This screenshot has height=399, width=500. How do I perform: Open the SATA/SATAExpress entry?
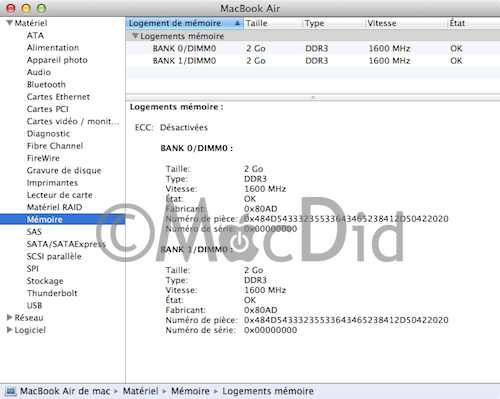[66, 244]
